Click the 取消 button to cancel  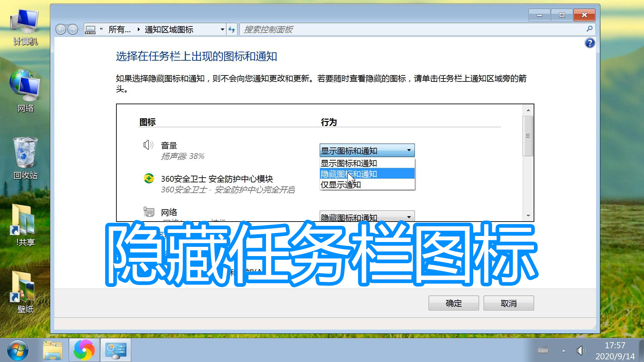(508, 303)
